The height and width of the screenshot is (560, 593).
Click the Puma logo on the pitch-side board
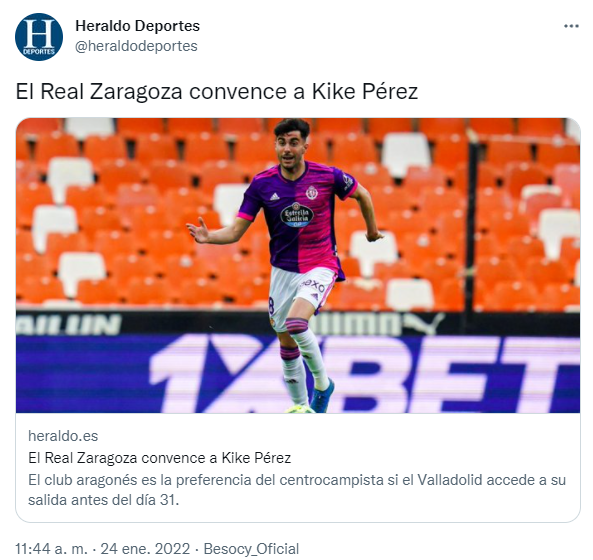424,324
